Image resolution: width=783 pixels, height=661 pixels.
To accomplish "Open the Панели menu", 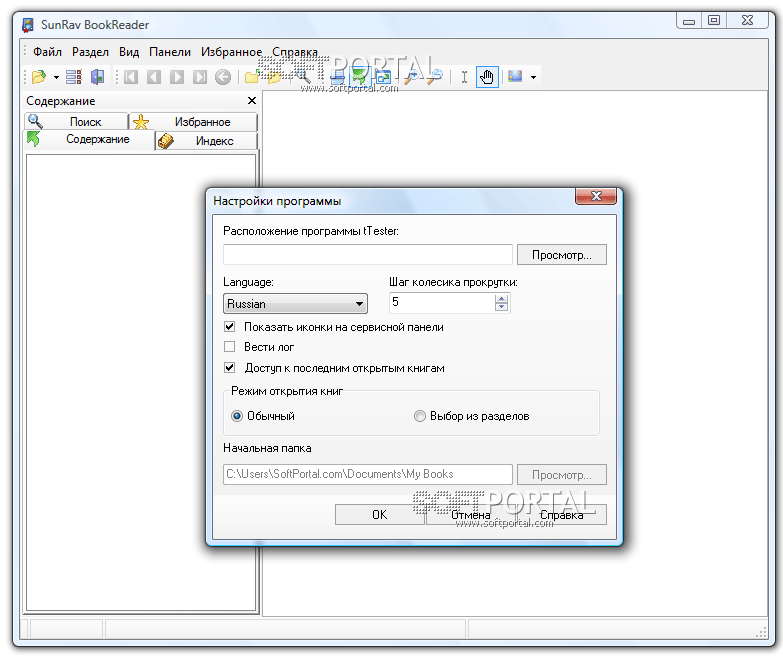I will pos(170,52).
